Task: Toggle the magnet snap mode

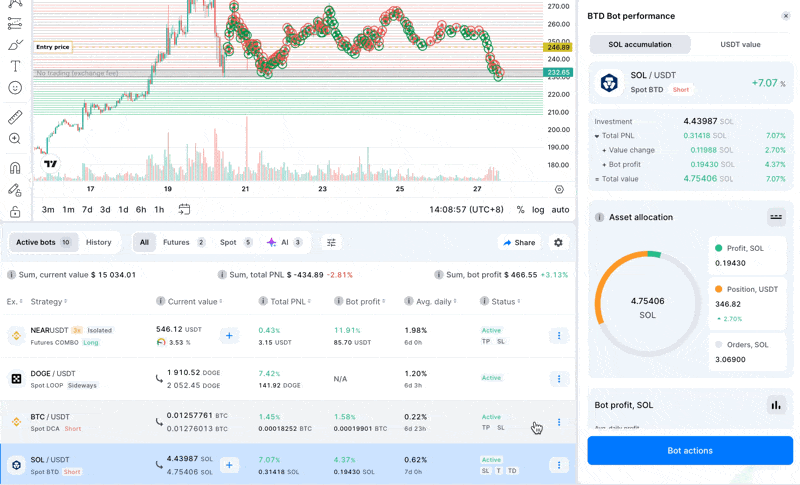Action: [15, 168]
